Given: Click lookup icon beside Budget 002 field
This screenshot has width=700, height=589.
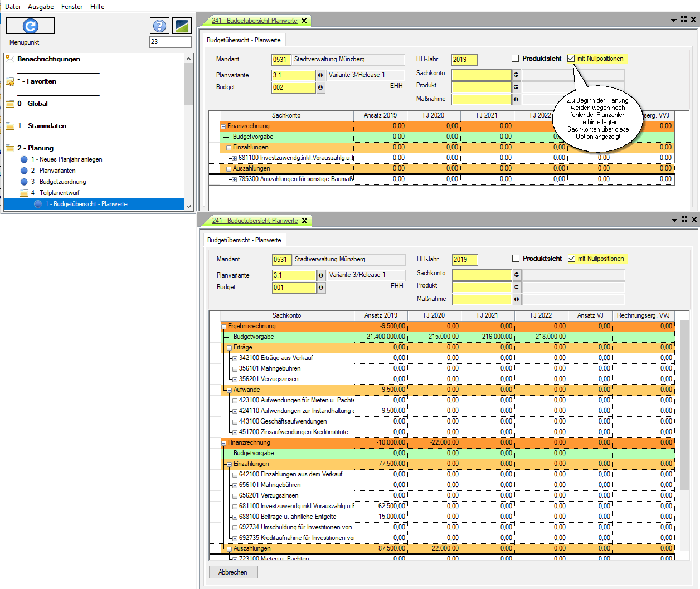Looking at the screenshot, I should click(320, 87).
